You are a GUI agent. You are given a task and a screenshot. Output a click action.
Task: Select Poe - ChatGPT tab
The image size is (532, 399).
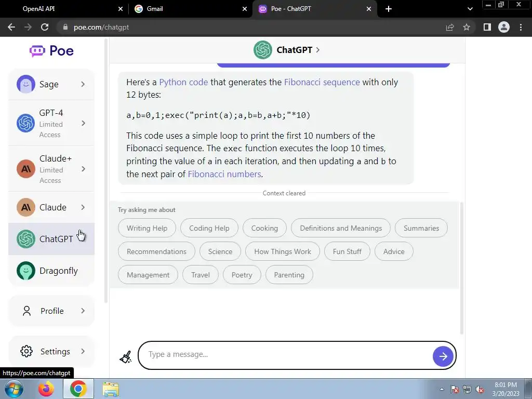point(314,9)
